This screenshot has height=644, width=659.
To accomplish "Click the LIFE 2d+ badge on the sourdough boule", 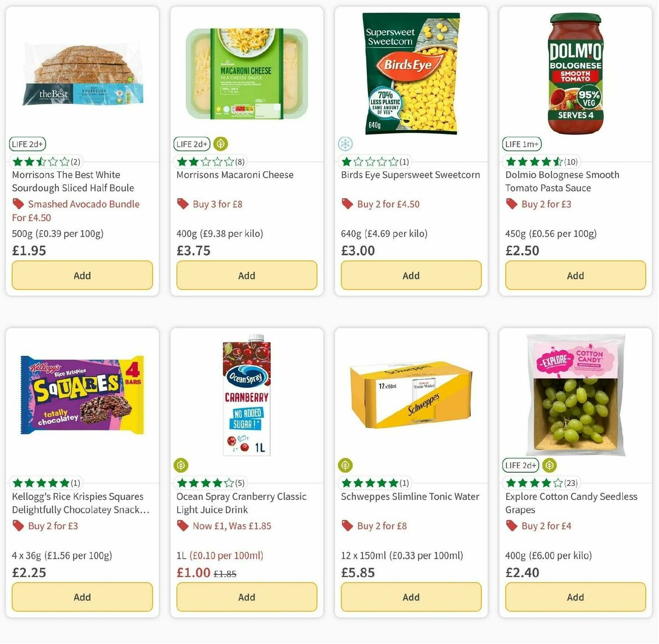I will click(27, 144).
